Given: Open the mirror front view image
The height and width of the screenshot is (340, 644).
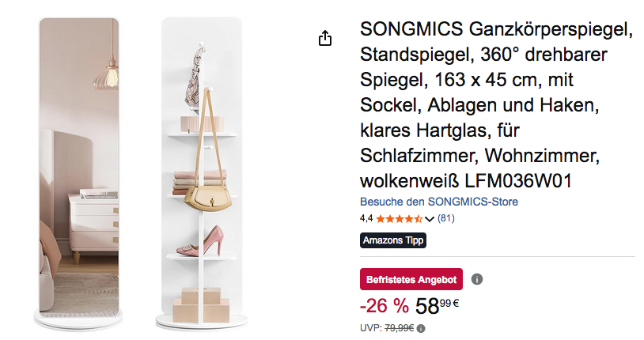Looking at the screenshot, I should 78,170.
